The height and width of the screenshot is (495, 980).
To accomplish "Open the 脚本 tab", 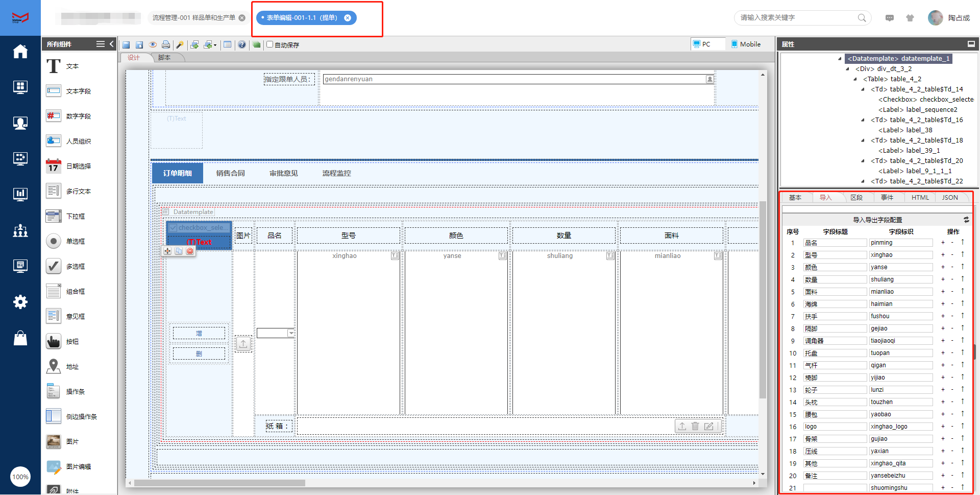I will [164, 58].
